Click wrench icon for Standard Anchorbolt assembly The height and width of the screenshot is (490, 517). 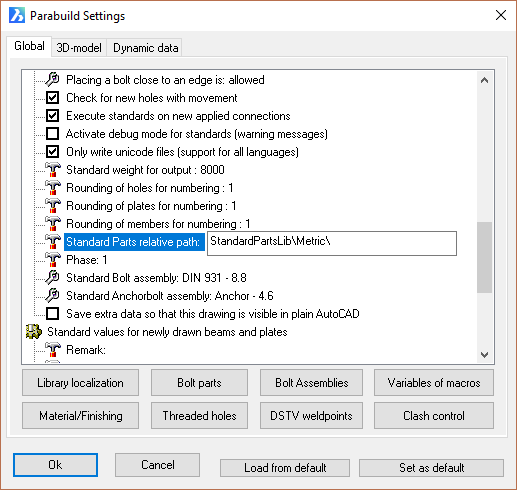tap(52, 296)
